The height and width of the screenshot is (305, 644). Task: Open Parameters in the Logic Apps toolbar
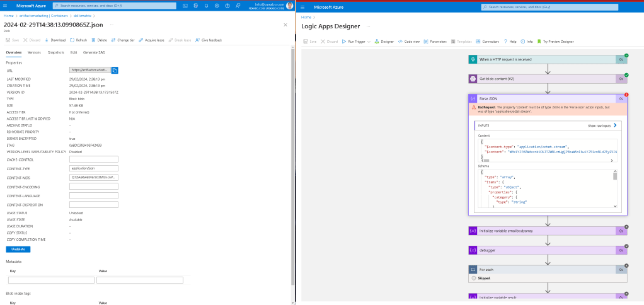coord(435,42)
